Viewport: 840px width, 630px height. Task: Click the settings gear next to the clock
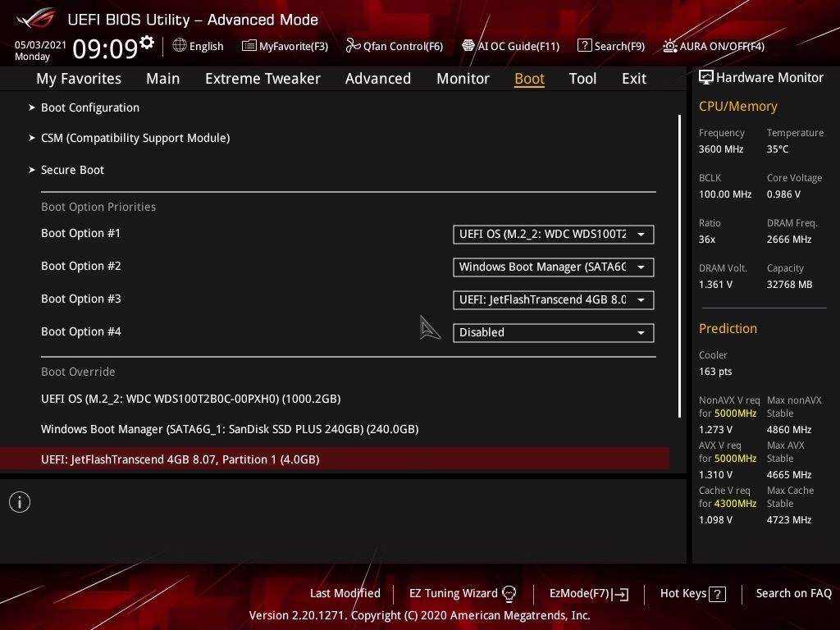click(147, 43)
